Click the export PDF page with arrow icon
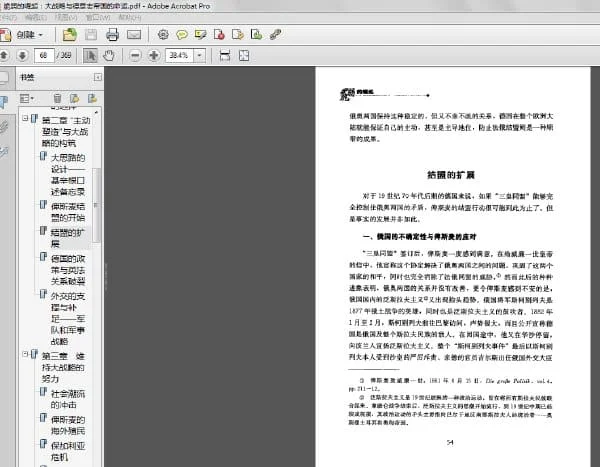 [238, 35]
